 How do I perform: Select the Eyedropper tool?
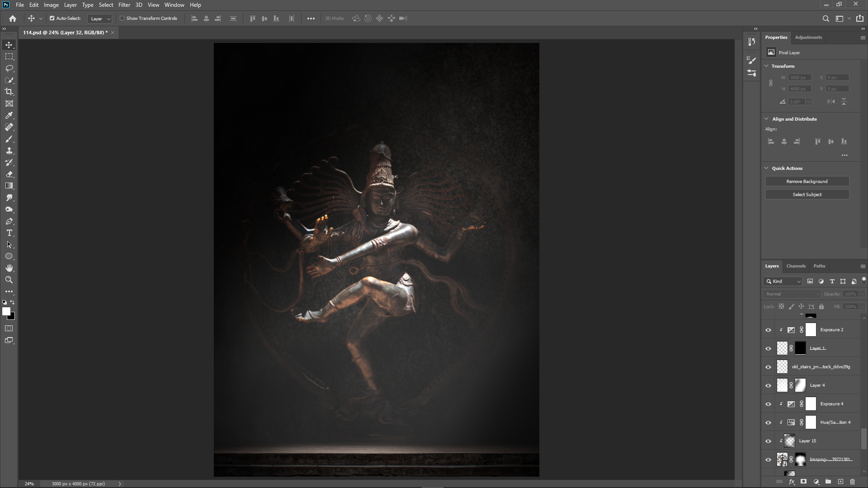click(x=9, y=115)
